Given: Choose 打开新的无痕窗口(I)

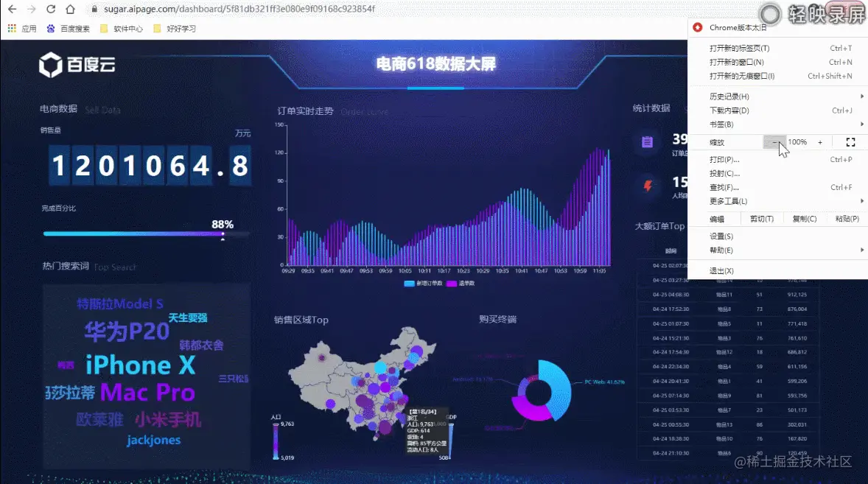Looking at the screenshot, I should pyautogui.click(x=777, y=76).
